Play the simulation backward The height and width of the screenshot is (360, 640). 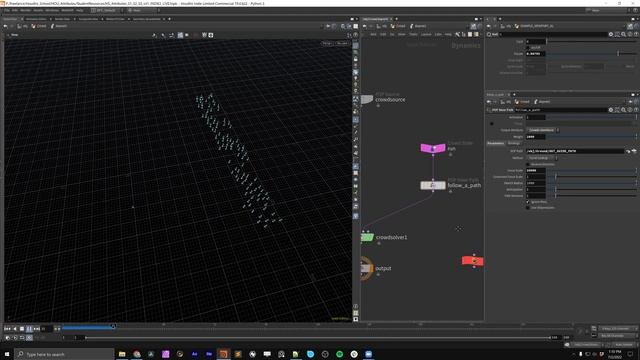click(15, 329)
